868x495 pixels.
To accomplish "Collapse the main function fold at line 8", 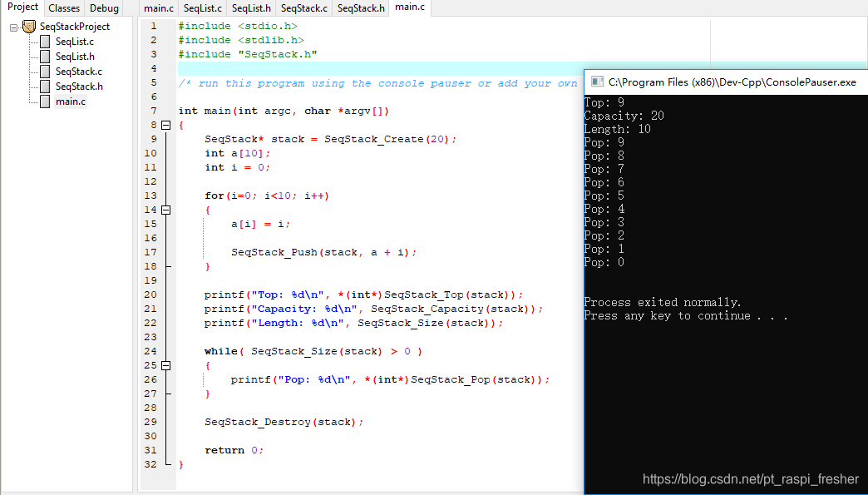I will pyautogui.click(x=165, y=125).
